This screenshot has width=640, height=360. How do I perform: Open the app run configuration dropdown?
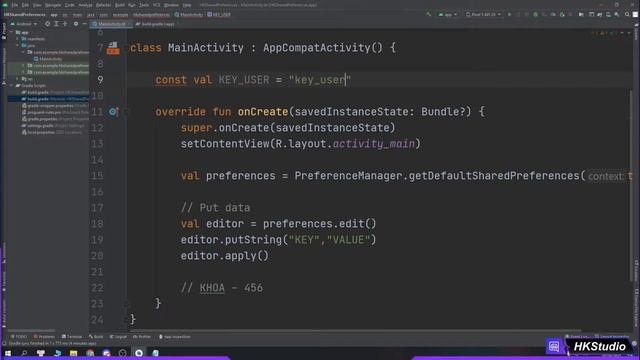pos(448,15)
